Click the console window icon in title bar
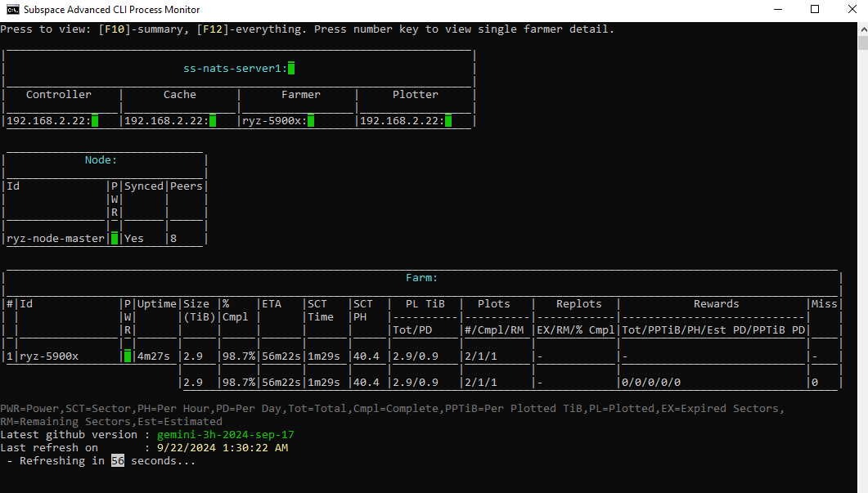Image resolution: width=868 pixels, height=493 pixels. (12, 10)
